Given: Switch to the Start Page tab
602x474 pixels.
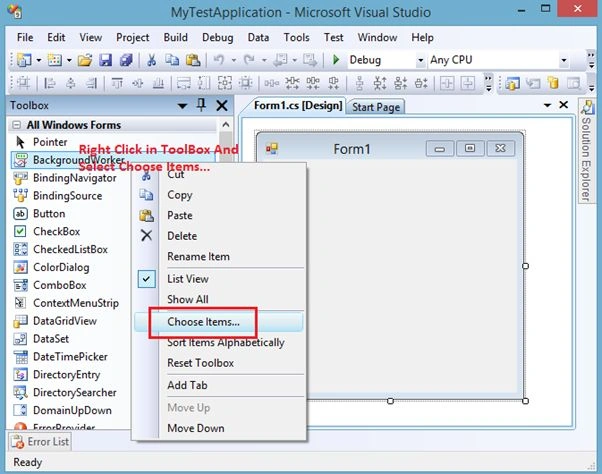Looking at the screenshot, I should pos(376,107).
